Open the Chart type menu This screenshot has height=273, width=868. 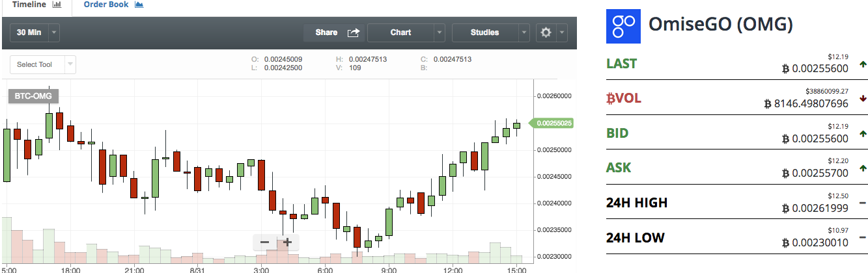(400, 32)
